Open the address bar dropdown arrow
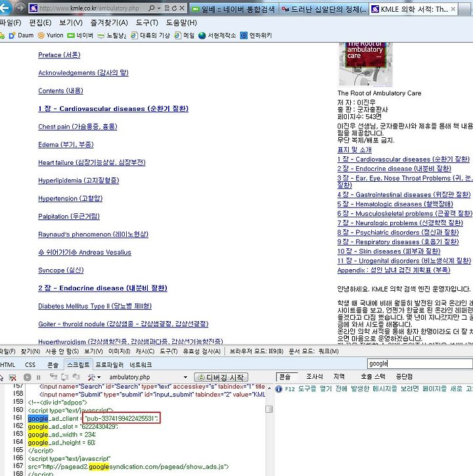This screenshot has height=476, width=473. (x=159, y=9)
